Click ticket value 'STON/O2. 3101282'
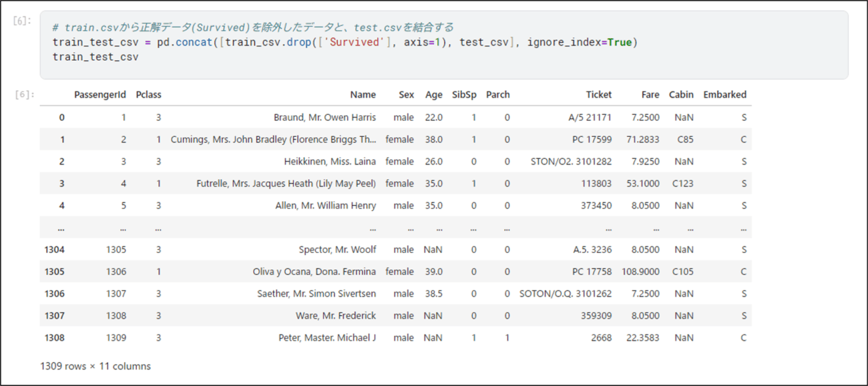 [571, 162]
